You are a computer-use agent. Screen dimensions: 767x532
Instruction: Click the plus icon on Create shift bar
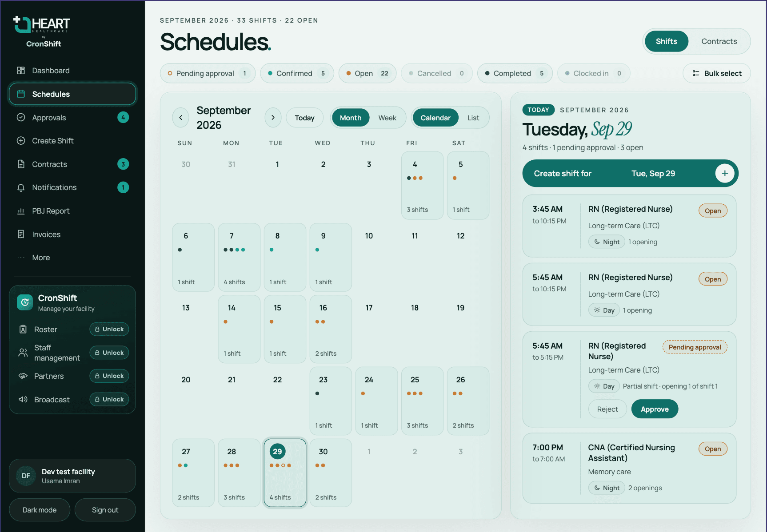(x=725, y=173)
